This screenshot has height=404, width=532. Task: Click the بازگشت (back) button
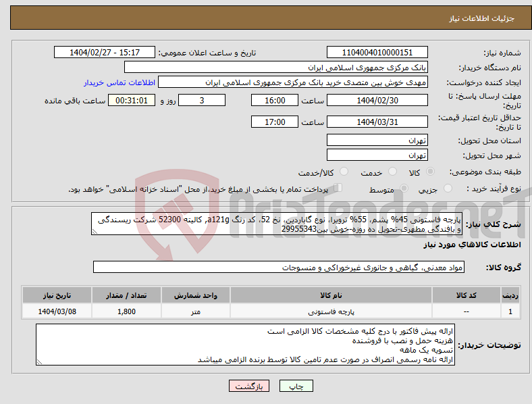[248, 386]
